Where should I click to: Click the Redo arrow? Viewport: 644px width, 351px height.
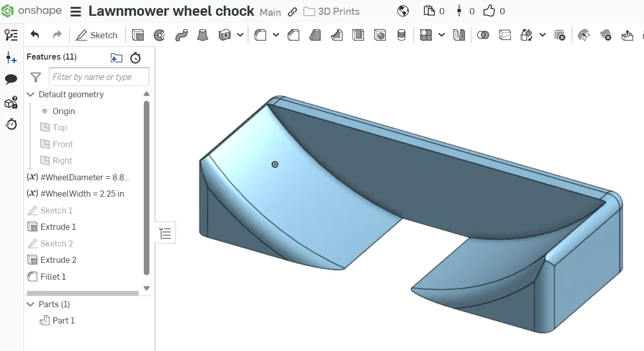click(57, 35)
